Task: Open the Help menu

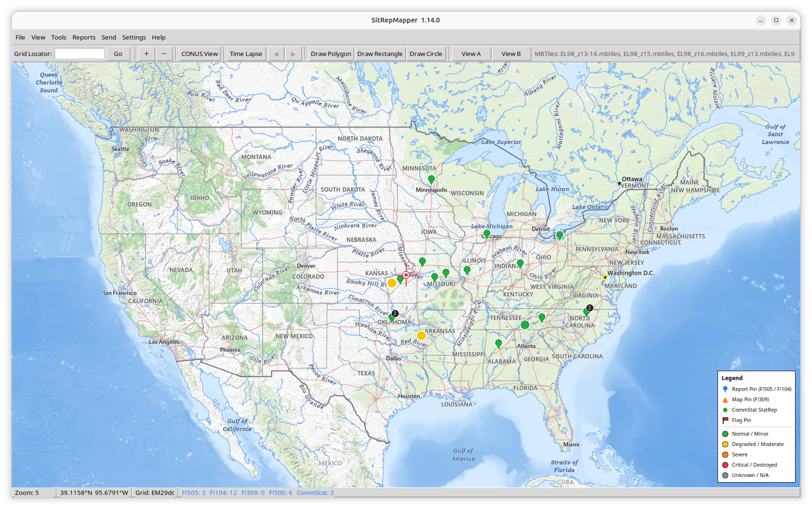Action: (x=158, y=37)
